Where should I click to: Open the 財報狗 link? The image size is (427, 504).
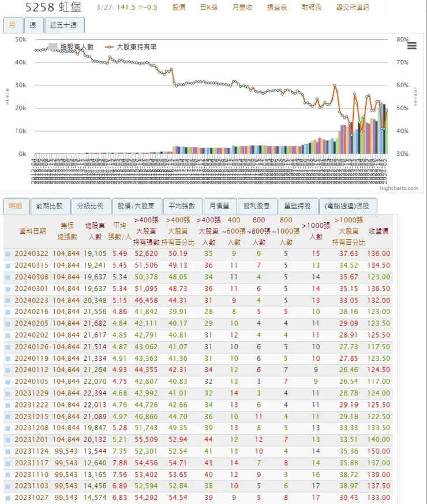312,8
